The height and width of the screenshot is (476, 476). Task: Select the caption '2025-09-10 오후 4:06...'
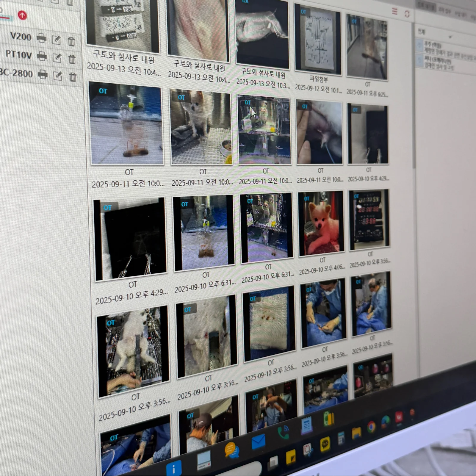(x=322, y=270)
